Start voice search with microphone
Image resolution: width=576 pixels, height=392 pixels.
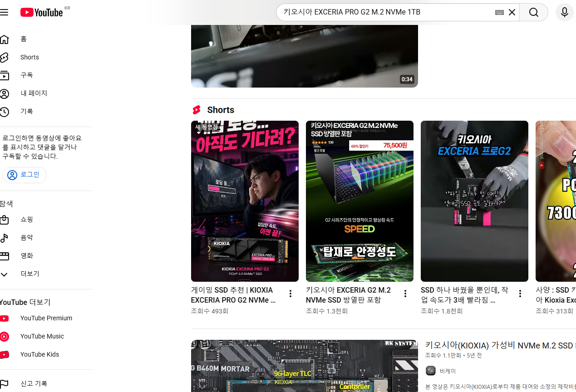pos(564,12)
